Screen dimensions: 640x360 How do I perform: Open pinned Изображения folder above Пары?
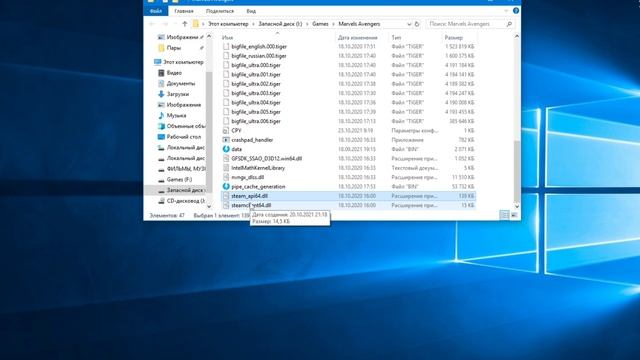click(x=182, y=37)
